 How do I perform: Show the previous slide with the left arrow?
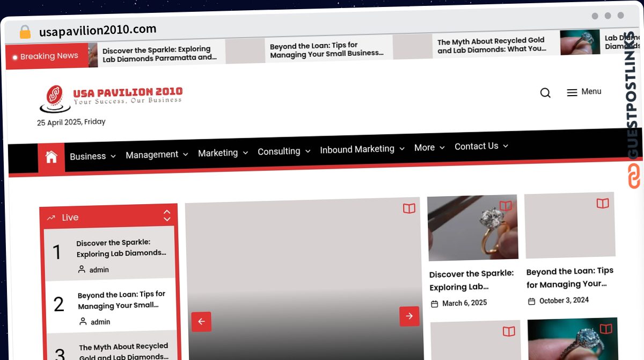[x=201, y=322]
